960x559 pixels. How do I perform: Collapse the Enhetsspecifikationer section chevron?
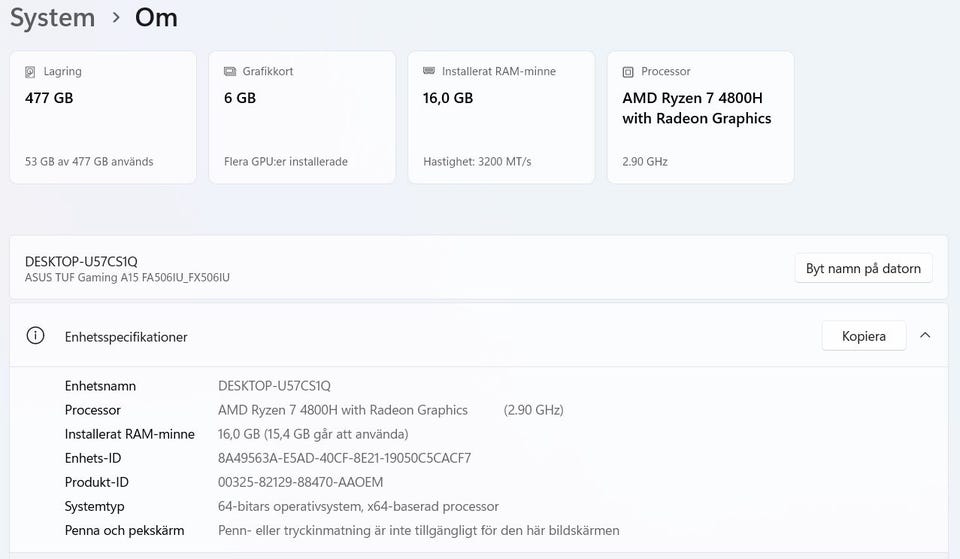925,336
